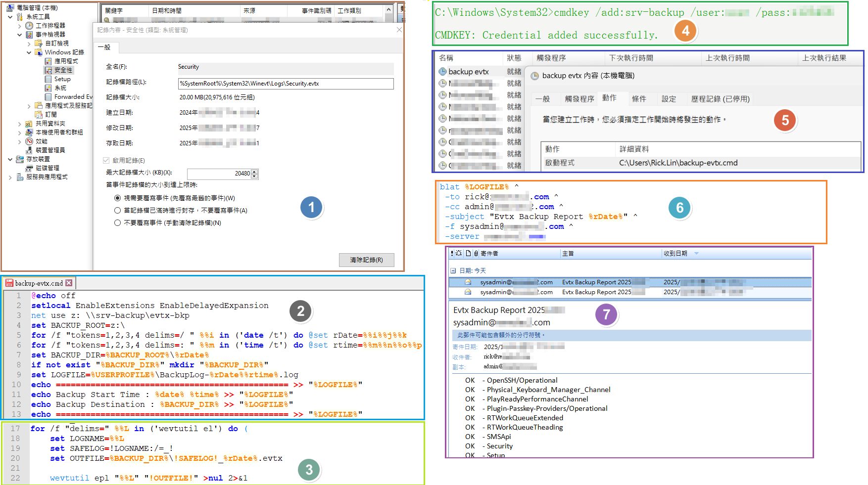Select the second Evtx Backup Report email

coord(629,292)
